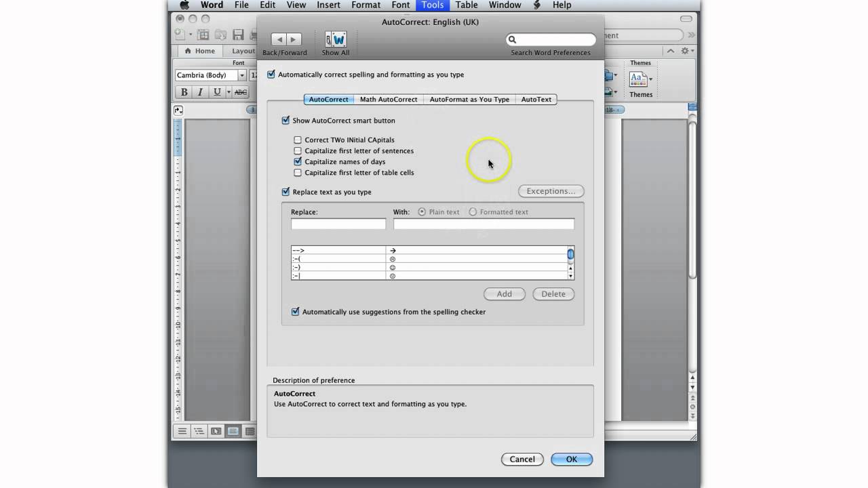
Task: Click the magnifier in the preferences search field
Action: (513, 40)
